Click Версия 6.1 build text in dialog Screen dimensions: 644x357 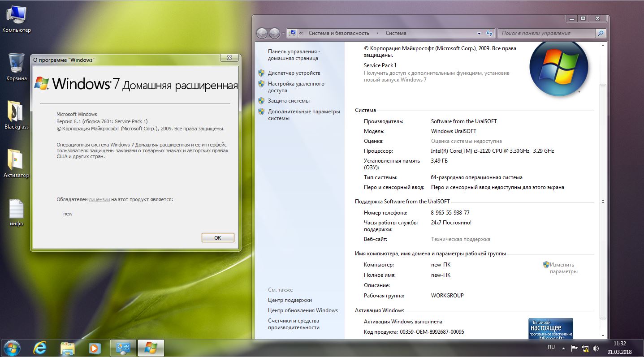(x=102, y=121)
